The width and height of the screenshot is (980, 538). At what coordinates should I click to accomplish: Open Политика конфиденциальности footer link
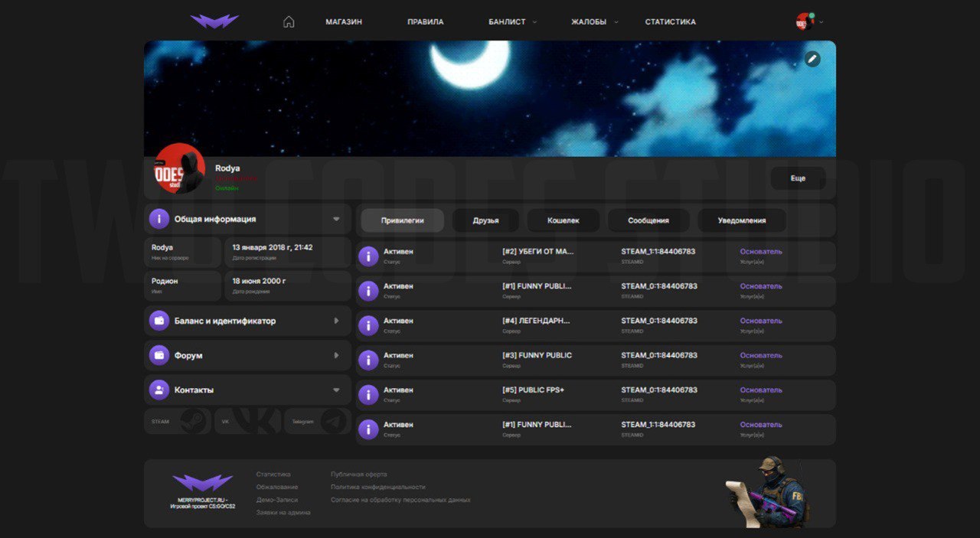coord(377,487)
